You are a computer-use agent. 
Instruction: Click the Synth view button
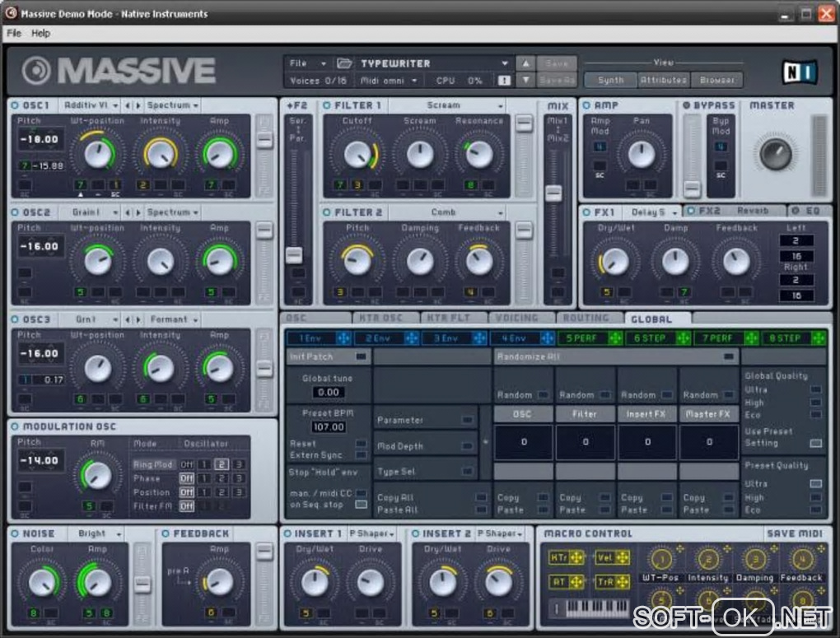(x=611, y=81)
